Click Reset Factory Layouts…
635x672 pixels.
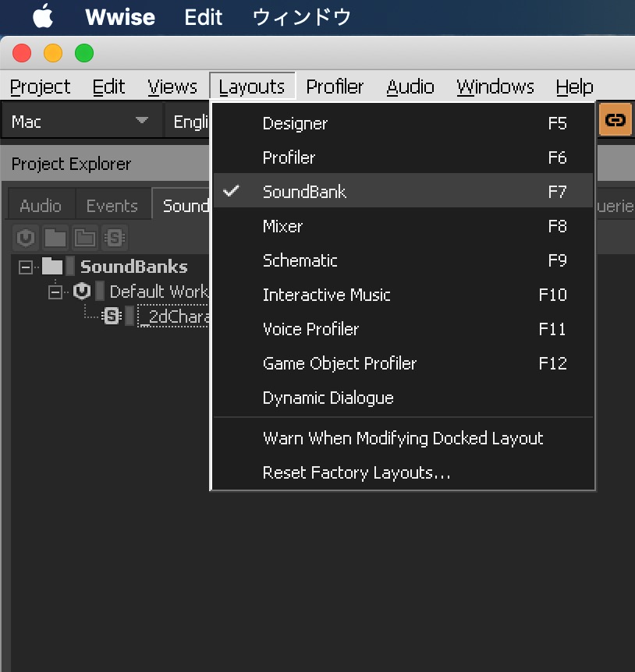point(403,472)
